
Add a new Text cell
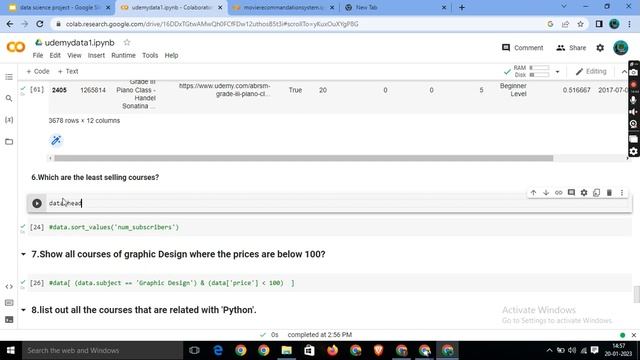[x=68, y=71]
